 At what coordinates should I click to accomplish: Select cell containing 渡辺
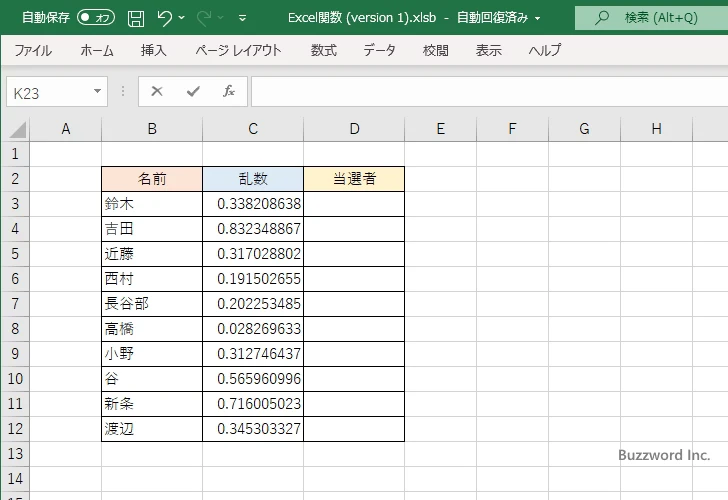152,429
